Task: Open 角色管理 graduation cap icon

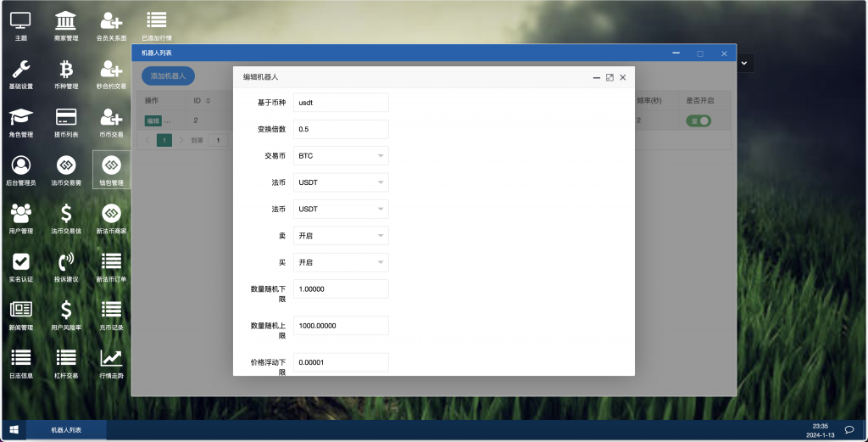Action: 21,121
